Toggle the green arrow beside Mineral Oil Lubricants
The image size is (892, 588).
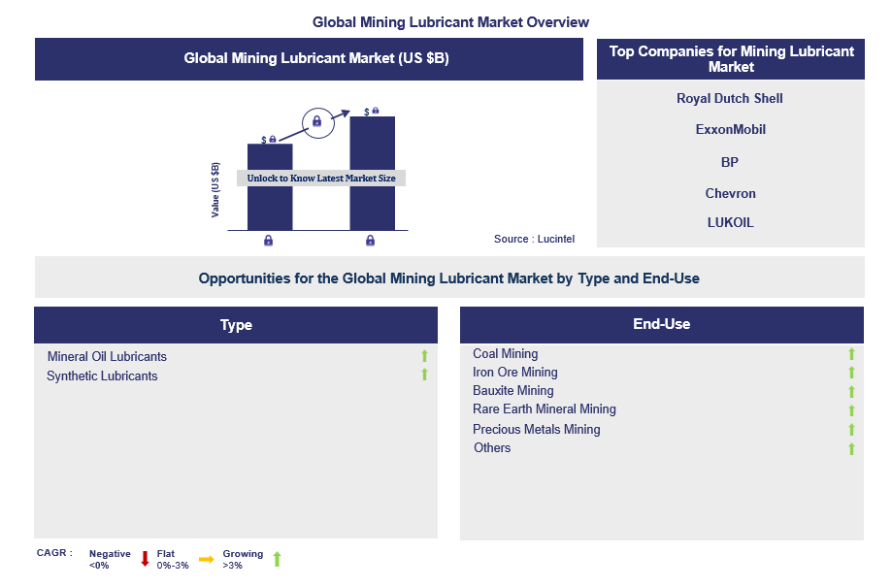(424, 357)
